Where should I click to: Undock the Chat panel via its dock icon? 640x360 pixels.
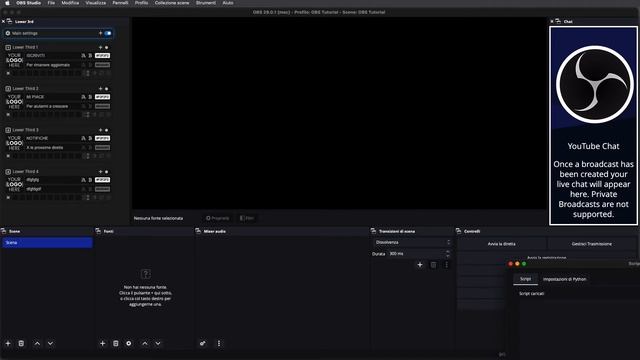558,21
